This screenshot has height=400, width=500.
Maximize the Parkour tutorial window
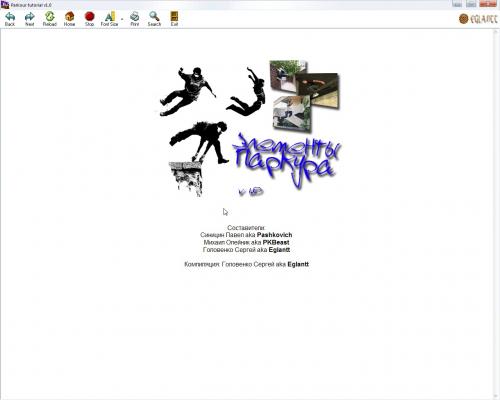pos(471,4)
